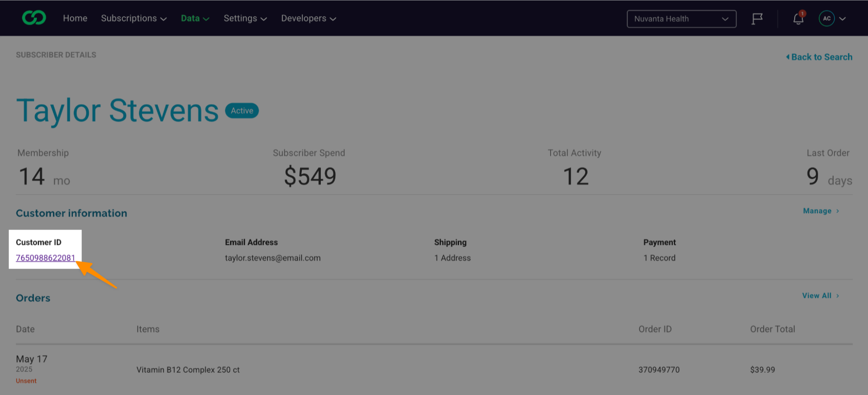
Task: Click the Back to Search link
Action: point(819,57)
